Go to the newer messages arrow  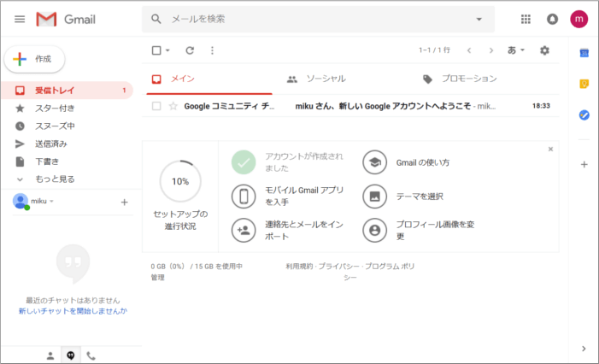[x=469, y=50]
